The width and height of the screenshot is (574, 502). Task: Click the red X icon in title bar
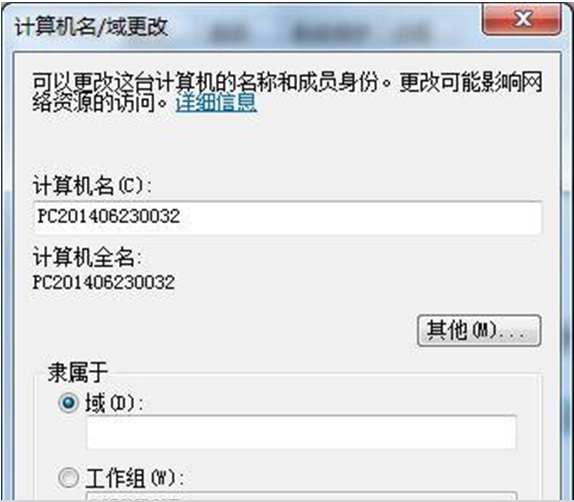(523, 19)
